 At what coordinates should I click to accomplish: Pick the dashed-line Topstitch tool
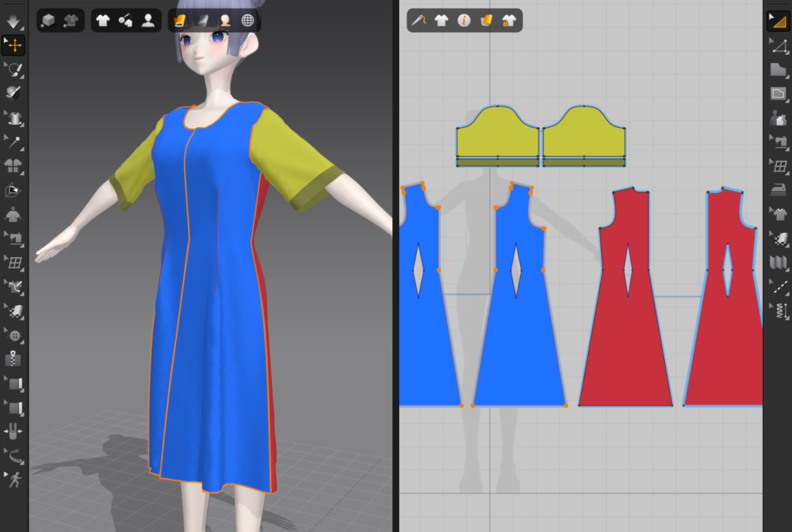pos(778,286)
